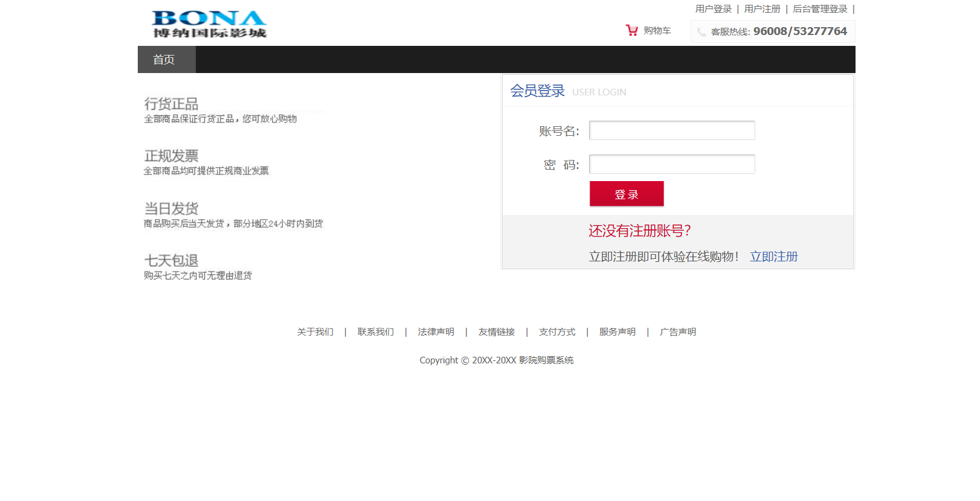The image size is (980, 501).
Task: Click the hotline number 96008/53277764
Action: tap(800, 31)
